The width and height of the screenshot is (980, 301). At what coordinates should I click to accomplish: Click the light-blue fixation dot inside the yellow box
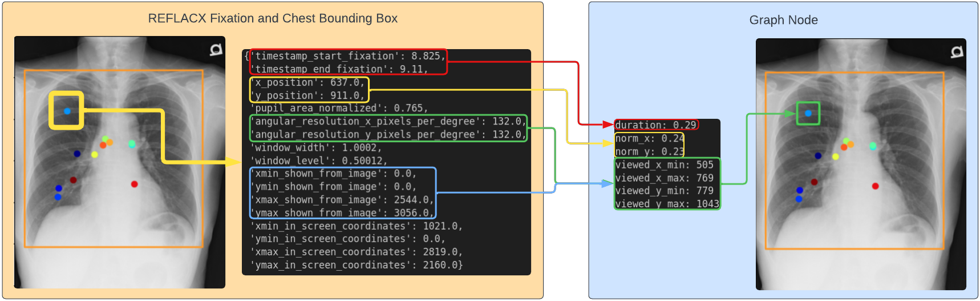coord(67,111)
